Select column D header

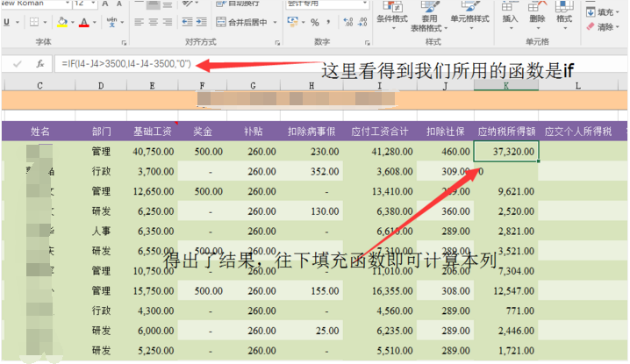coord(101,85)
